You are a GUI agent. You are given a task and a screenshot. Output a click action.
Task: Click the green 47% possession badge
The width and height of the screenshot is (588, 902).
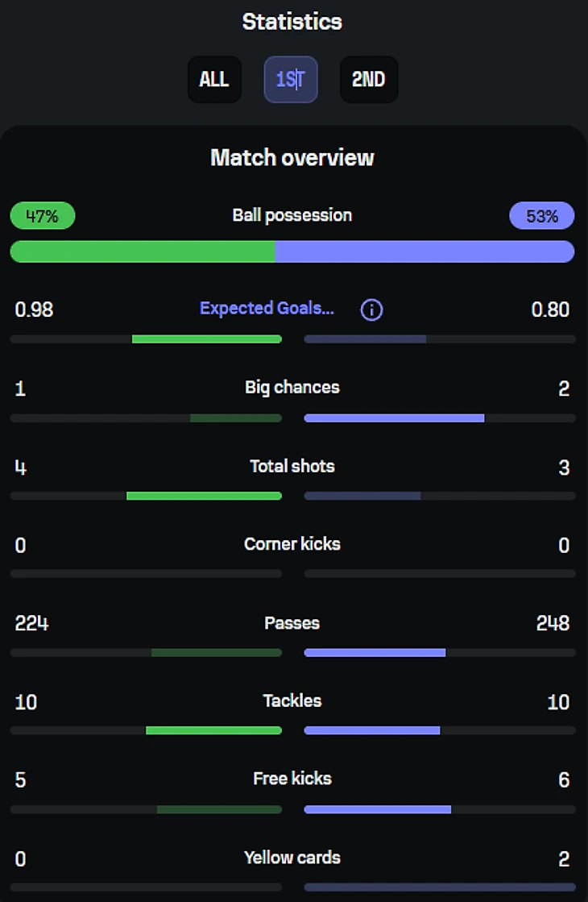point(43,216)
